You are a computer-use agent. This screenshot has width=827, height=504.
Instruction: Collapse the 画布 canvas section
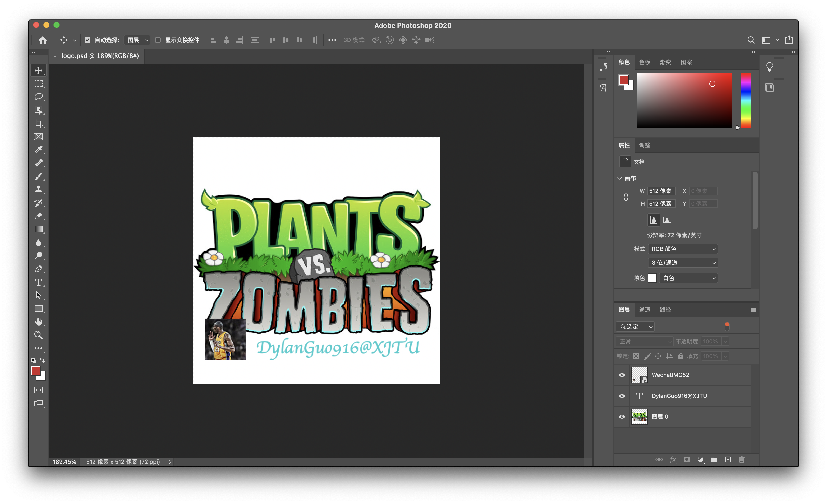pos(619,178)
